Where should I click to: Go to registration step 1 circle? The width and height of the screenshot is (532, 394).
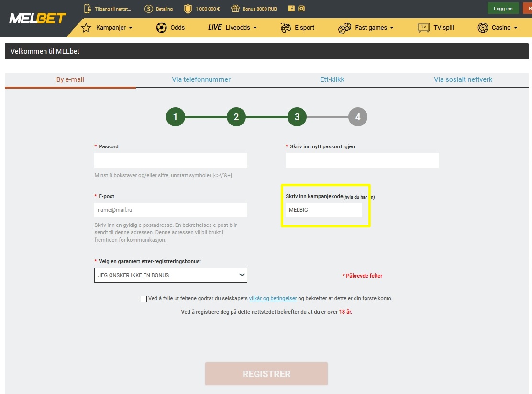(176, 117)
